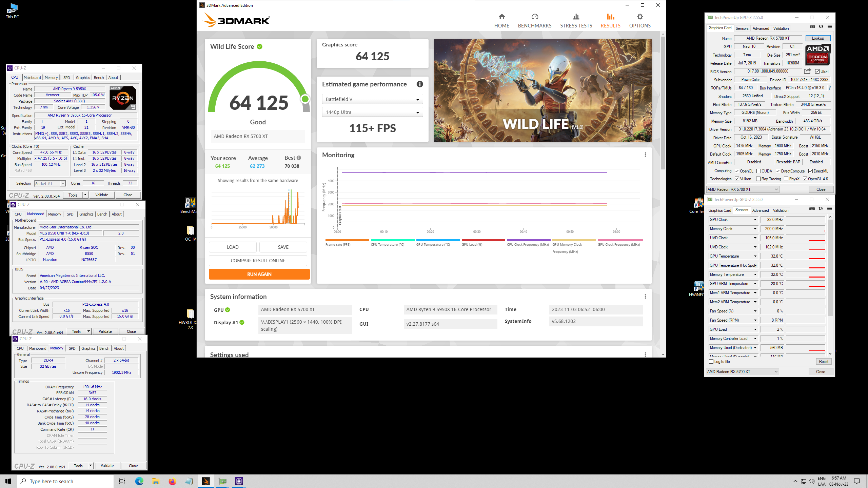The image size is (868, 488).
Task: Expand Memory Clock sensor dropdown
Action: click(x=755, y=229)
